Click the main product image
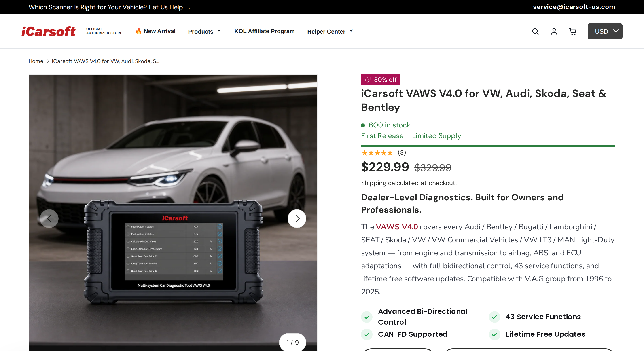The height and width of the screenshot is (351, 644). (x=173, y=212)
